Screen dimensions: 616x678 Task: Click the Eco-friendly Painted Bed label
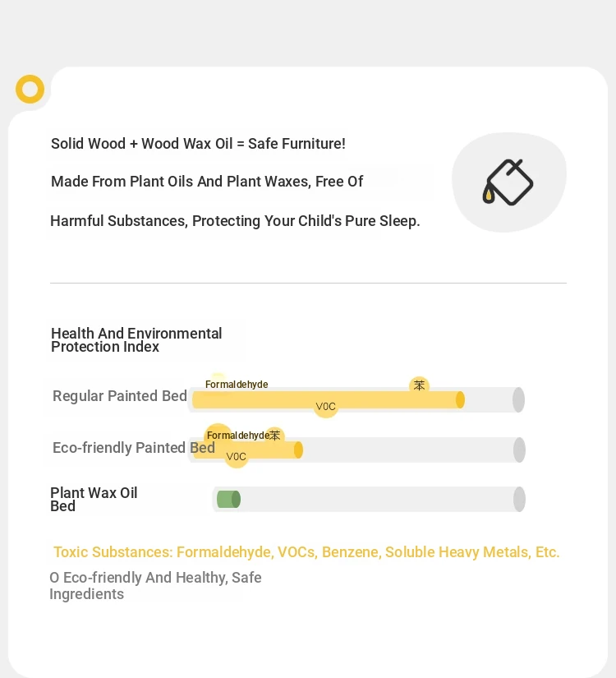pyautogui.click(x=134, y=448)
